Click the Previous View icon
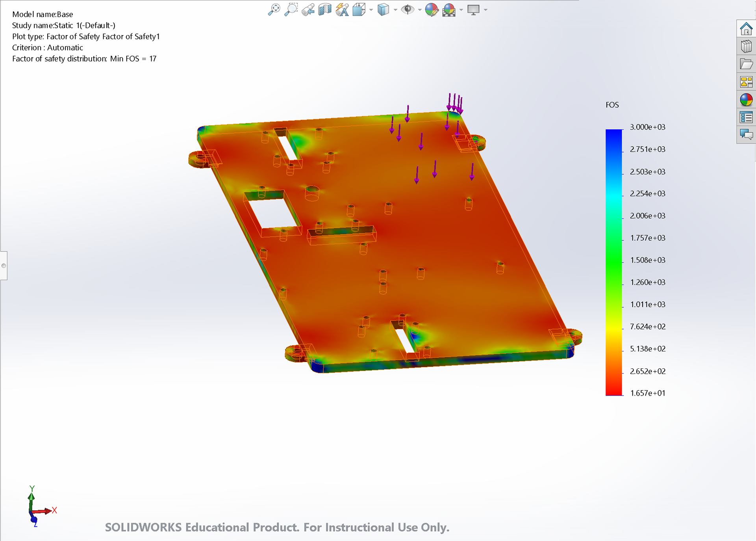The image size is (756, 541). 308,9
